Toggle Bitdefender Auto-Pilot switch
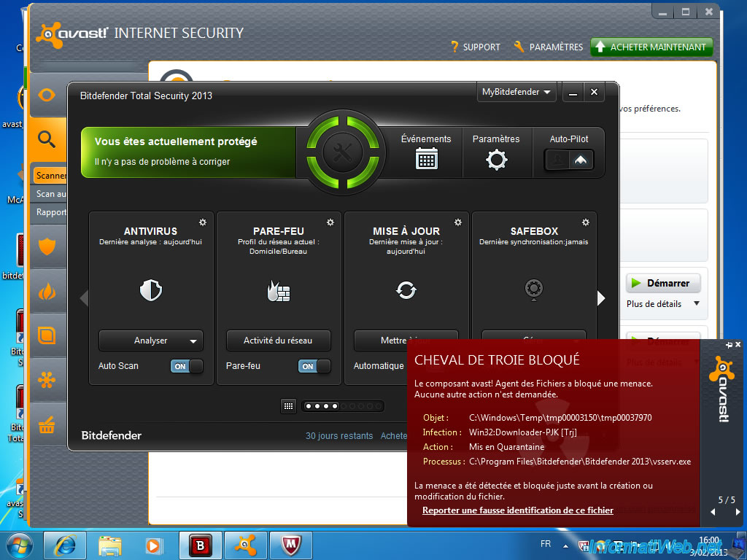 pos(569,160)
